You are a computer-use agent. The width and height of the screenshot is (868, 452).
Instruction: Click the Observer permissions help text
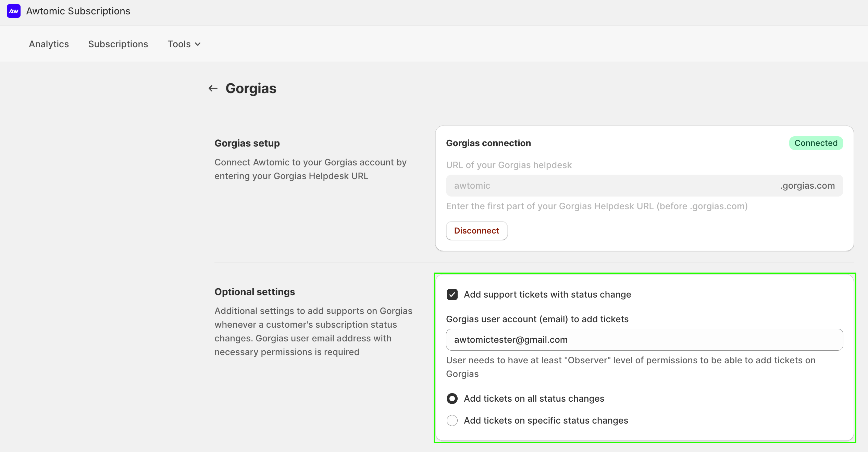(x=631, y=367)
